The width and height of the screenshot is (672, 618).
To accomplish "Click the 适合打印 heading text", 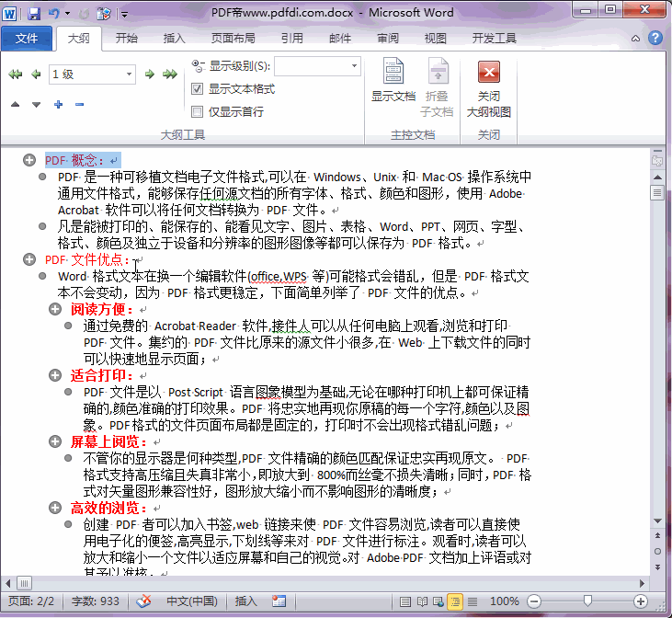I will click(x=102, y=375).
